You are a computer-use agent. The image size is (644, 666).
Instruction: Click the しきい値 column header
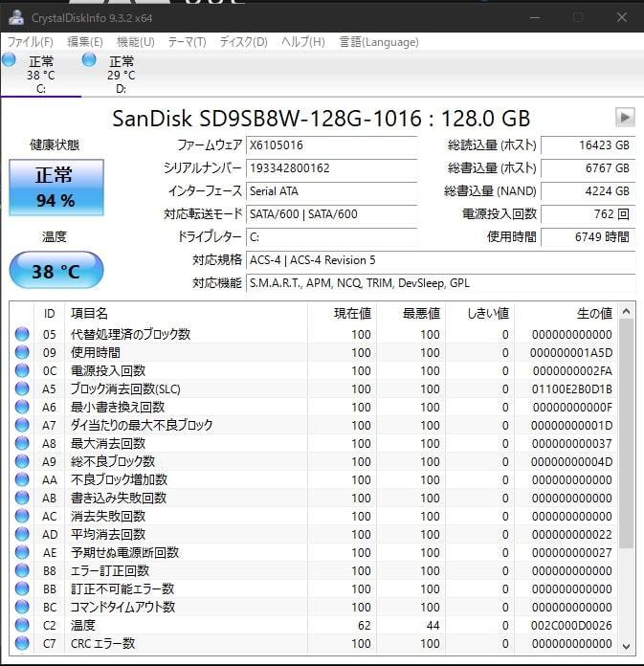[x=479, y=314]
